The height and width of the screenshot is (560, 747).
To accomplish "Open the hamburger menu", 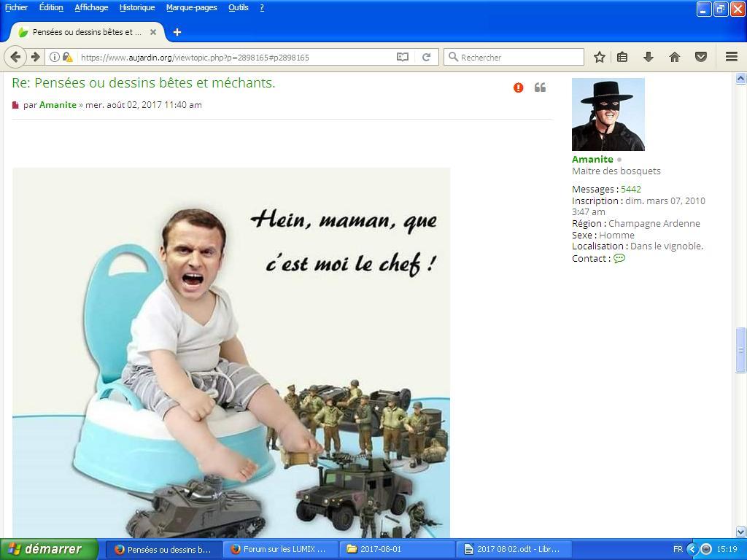I will tap(731, 57).
